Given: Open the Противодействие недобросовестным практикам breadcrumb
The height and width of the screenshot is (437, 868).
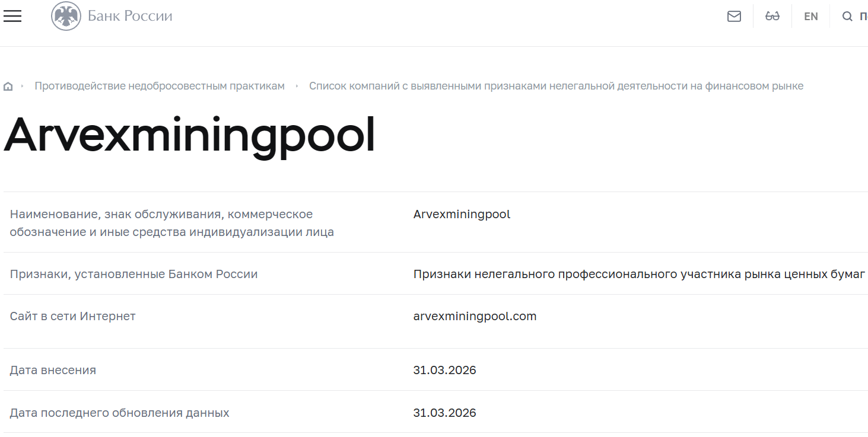Looking at the screenshot, I should (160, 85).
